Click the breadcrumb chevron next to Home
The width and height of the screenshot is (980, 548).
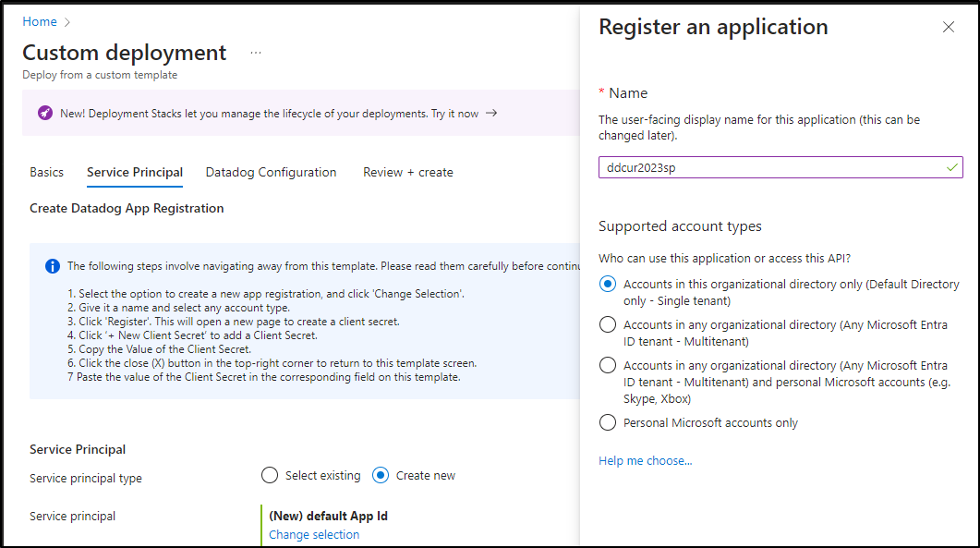click(67, 22)
